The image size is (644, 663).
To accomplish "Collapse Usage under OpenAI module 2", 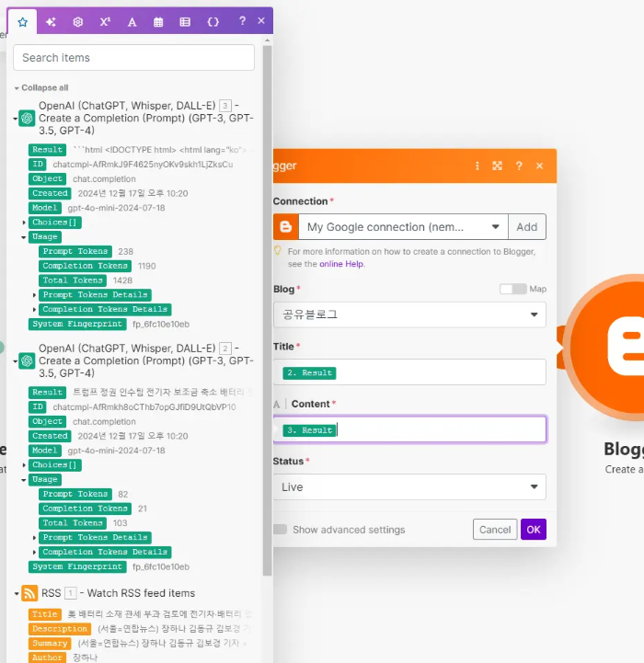I will click(24, 480).
